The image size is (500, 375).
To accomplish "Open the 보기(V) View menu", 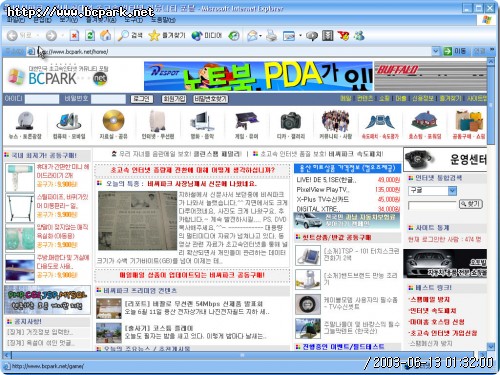I will point(68,20).
